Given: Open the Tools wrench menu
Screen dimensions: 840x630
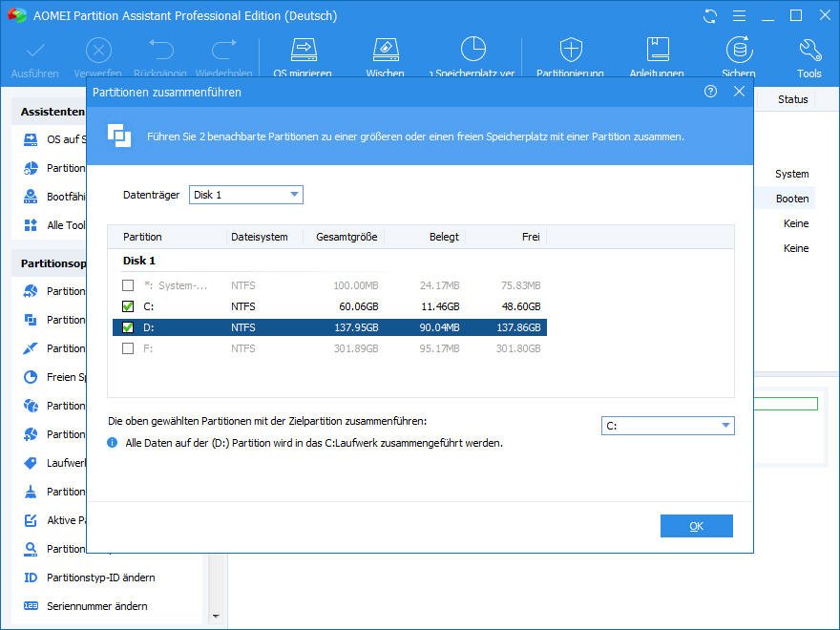Looking at the screenshot, I should click(808, 51).
